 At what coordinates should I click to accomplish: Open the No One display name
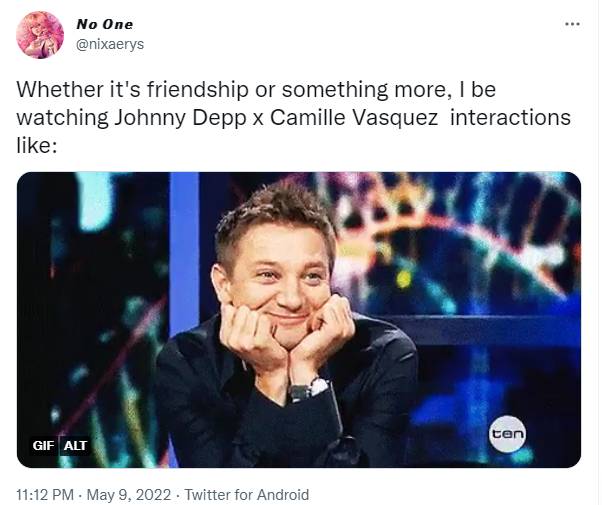coord(104,24)
